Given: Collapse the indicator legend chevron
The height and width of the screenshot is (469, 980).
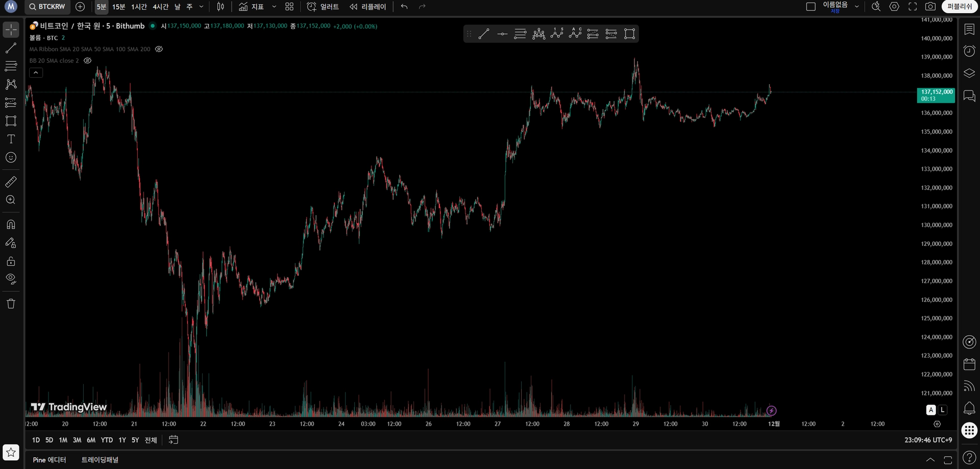Looking at the screenshot, I should [36, 73].
